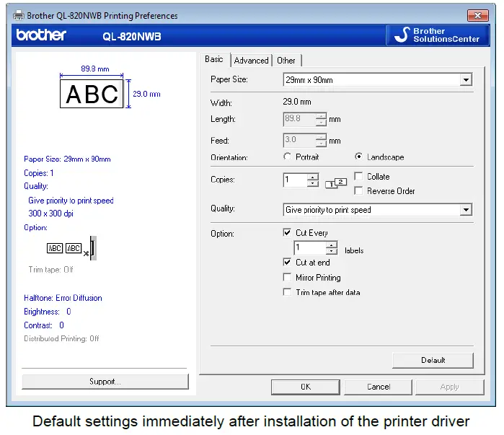This screenshot has height=435, width=504.
Task: Click the 'Contrast: 0' summary text
Action: click(x=44, y=325)
